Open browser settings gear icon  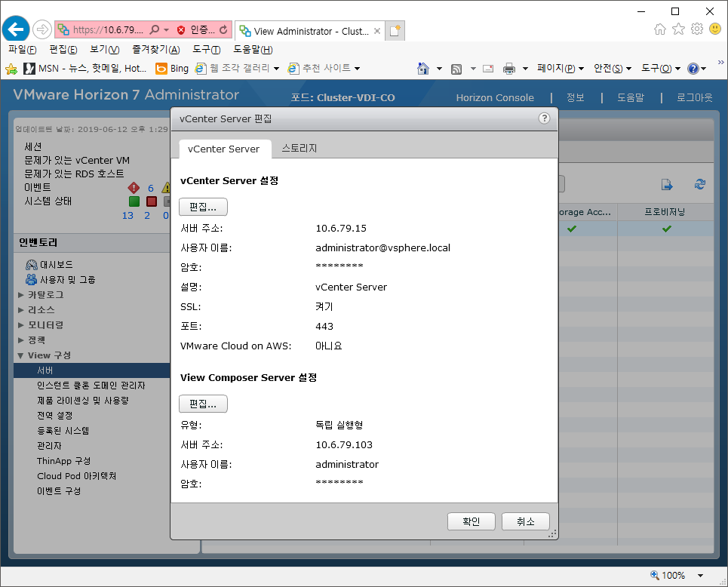[x=697, y=29]
